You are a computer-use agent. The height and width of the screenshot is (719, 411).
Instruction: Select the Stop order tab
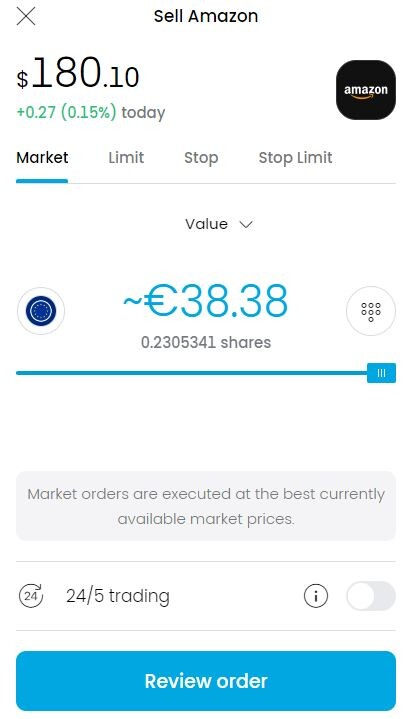(201, 158)
